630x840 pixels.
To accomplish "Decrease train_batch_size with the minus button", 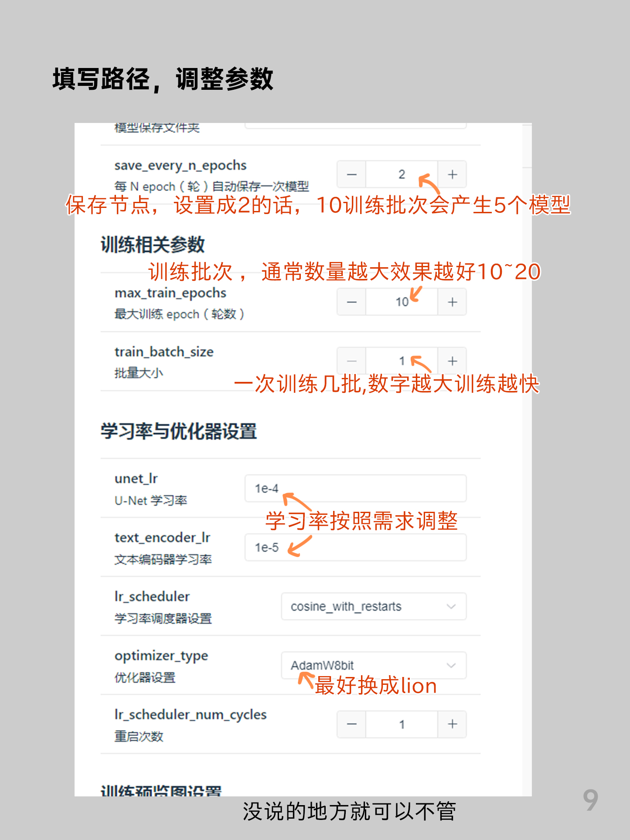I will click(351, 361).
